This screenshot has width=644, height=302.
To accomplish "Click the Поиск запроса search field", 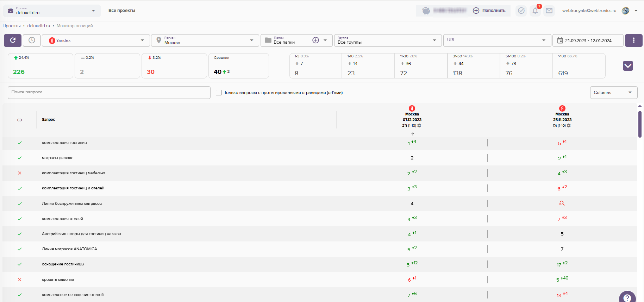I will coord(109,92).
